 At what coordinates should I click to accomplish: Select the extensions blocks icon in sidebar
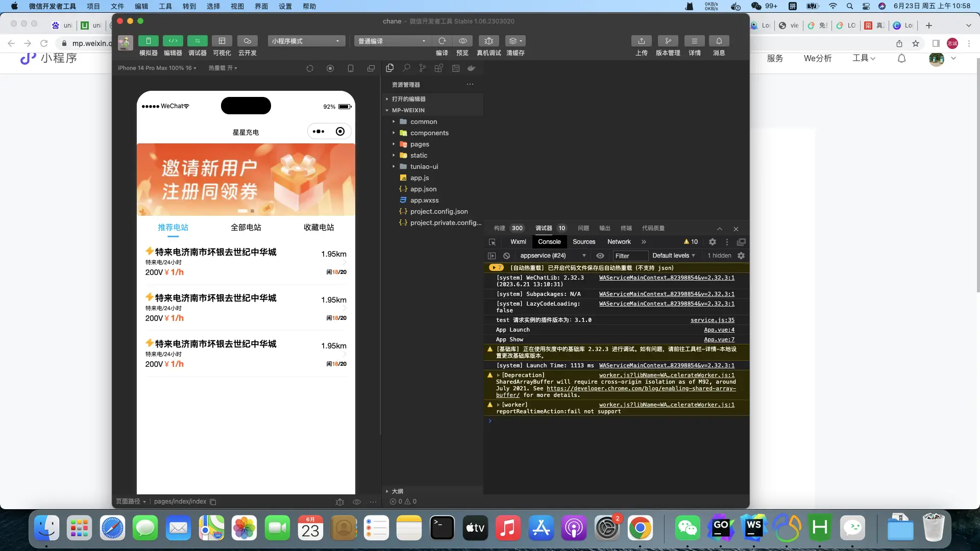pos(438,68)
